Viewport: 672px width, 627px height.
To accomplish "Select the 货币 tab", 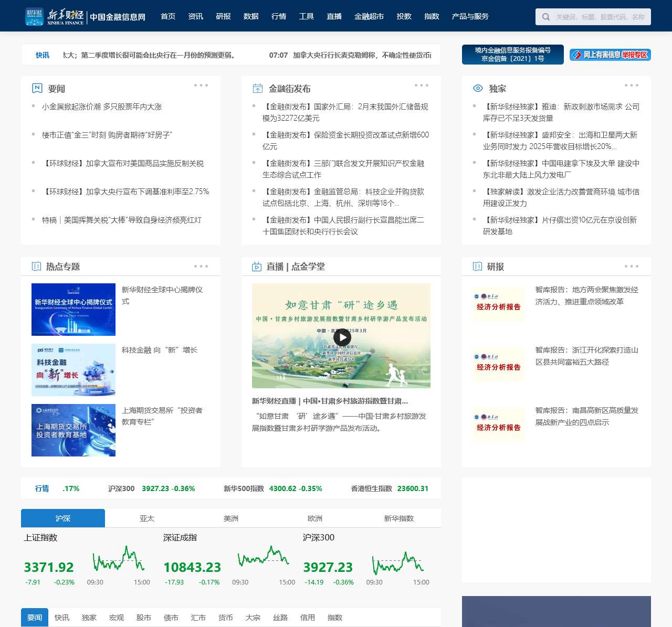I will 226,618.
